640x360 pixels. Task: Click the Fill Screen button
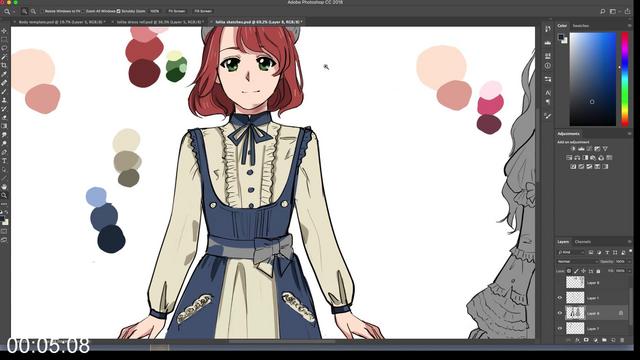coord(203,11)
